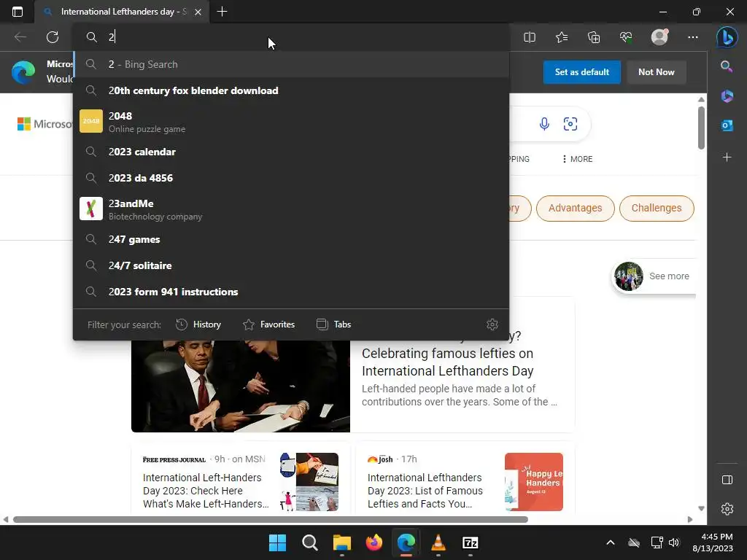Select the Challenges filter chip
This screenshot has width=747, height=560.
tap(657, 208)
